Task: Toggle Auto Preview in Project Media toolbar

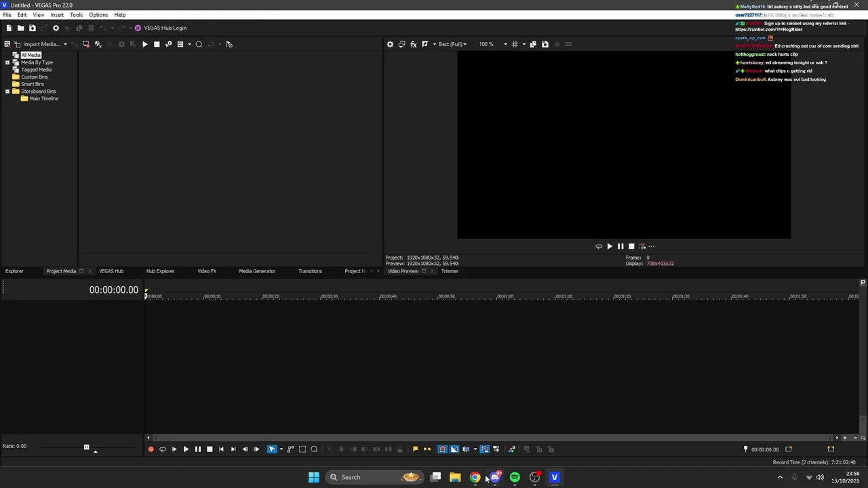Action: point(169,44)
